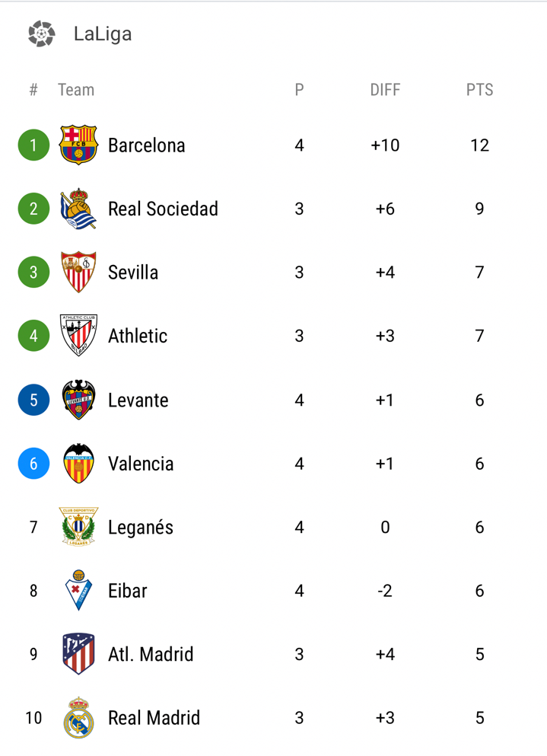
Task: Select the Real Madrid team name
Action: [154, 718]
